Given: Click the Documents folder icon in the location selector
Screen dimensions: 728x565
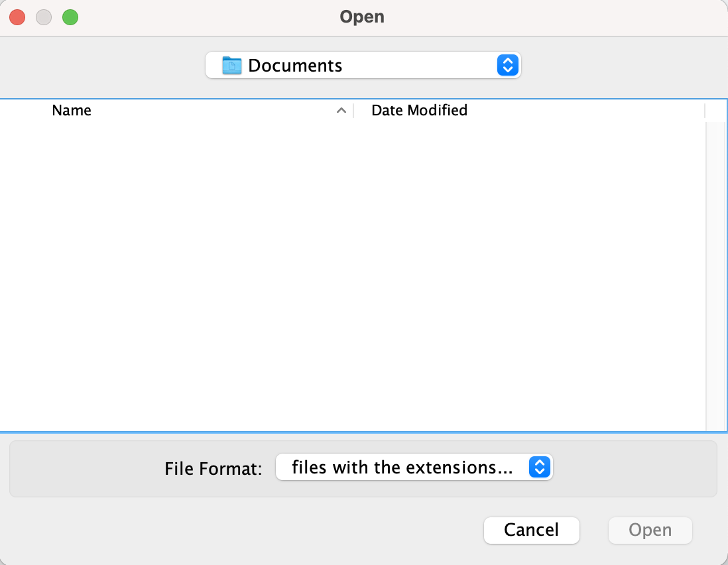Looking at the screenshot, I should pos(231,65).
